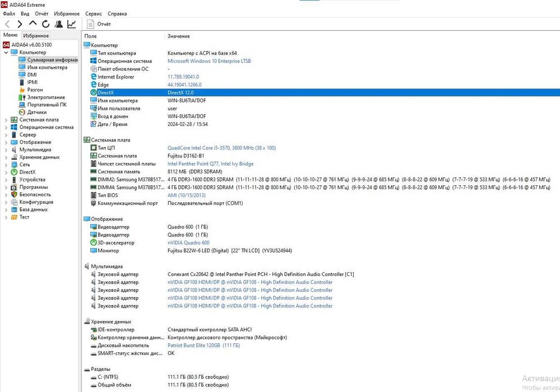Open the Microsoft Windows 10 Enterprise LTSB link
560x392 pixels.
[x=209, y=61]
